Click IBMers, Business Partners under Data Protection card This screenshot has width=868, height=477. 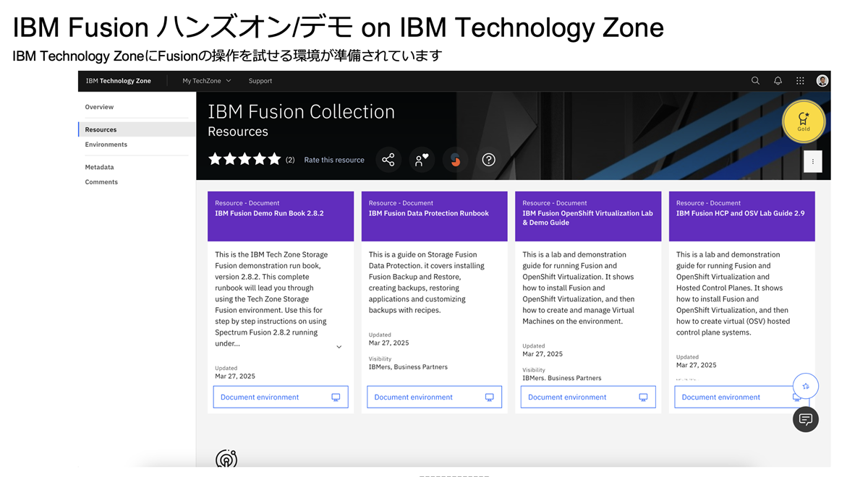[x=408, y=367]
